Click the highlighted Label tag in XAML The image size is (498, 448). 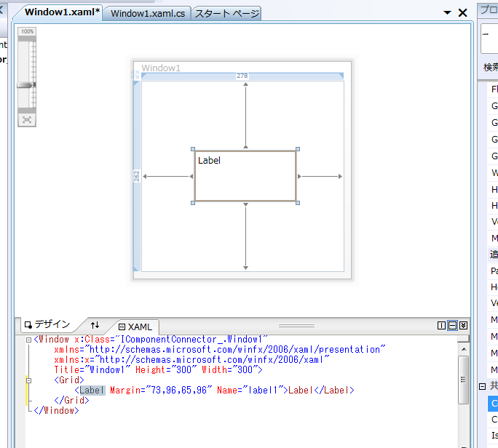[x=92, y=391]
